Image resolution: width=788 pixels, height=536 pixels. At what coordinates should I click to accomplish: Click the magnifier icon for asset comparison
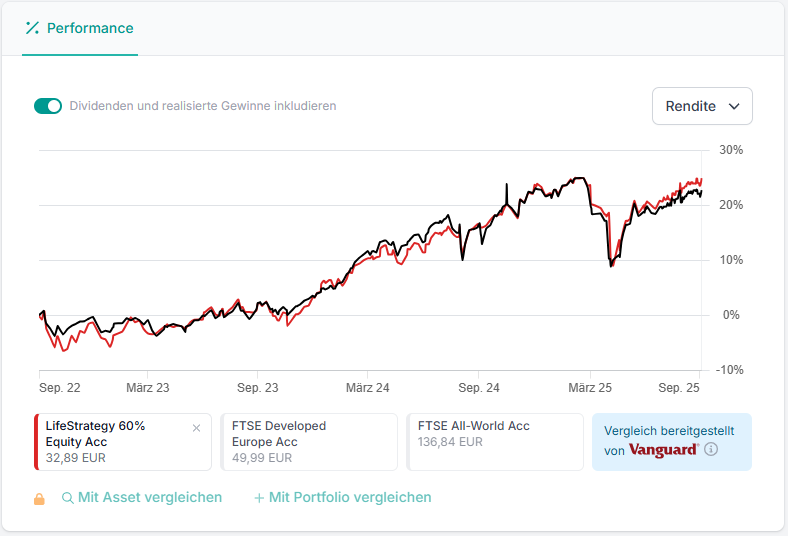68,498
